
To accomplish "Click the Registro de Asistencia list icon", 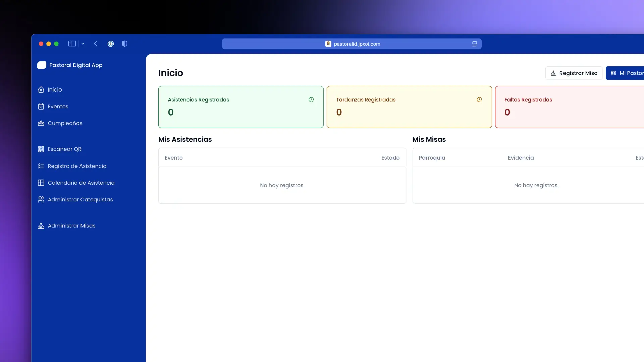I will tap(41, 166).
